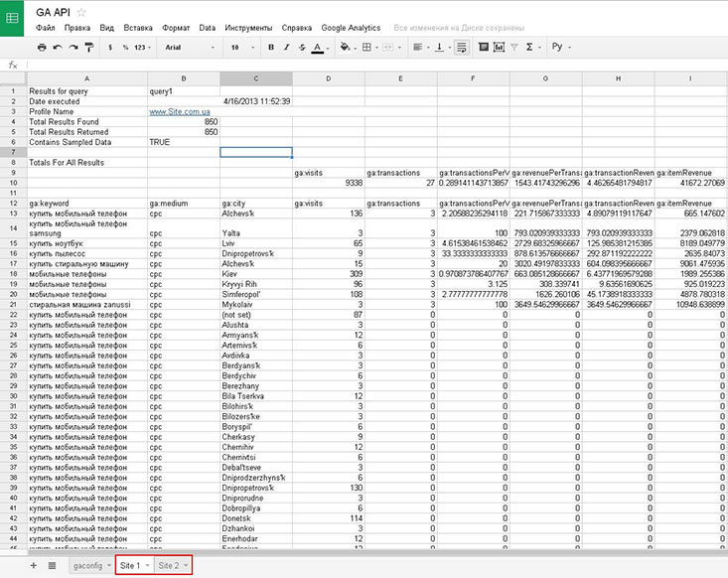The image size is (728, 578).
Task: Click the horizontal scrollbar
Action: 376,552
